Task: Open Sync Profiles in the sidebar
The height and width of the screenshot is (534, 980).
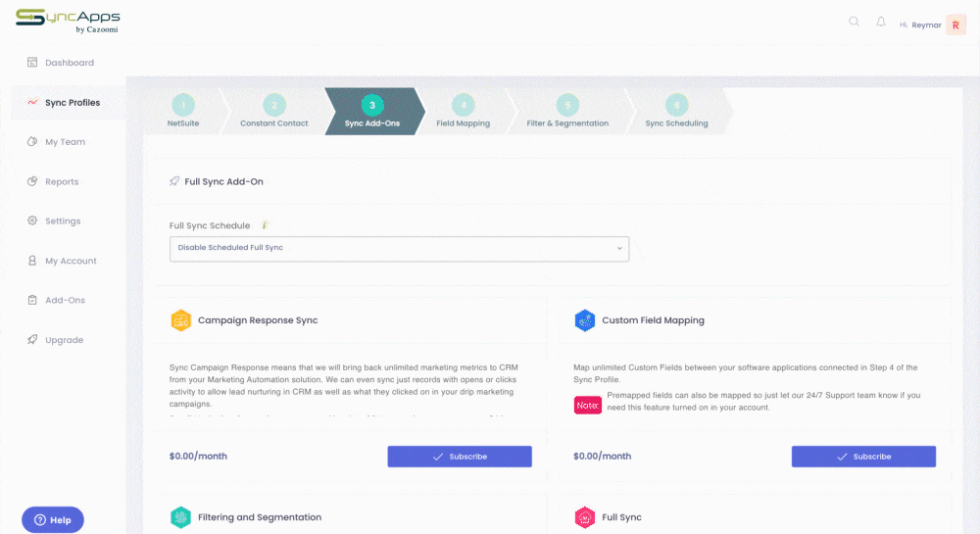Action: pos(69,103)
